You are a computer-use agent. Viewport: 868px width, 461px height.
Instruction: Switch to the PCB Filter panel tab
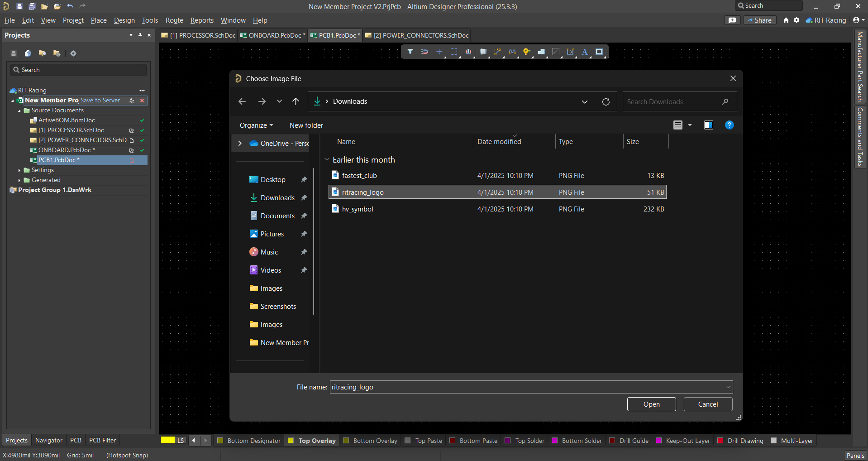pyautogui.click(x=102, y=440)
